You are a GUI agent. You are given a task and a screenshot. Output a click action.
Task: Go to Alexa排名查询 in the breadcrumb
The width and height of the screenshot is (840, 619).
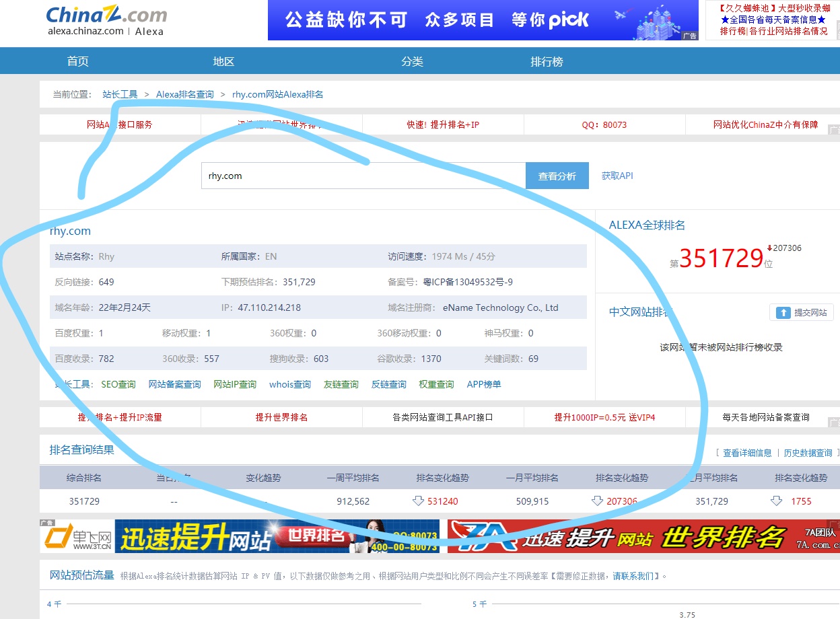(x=185, y=94)
